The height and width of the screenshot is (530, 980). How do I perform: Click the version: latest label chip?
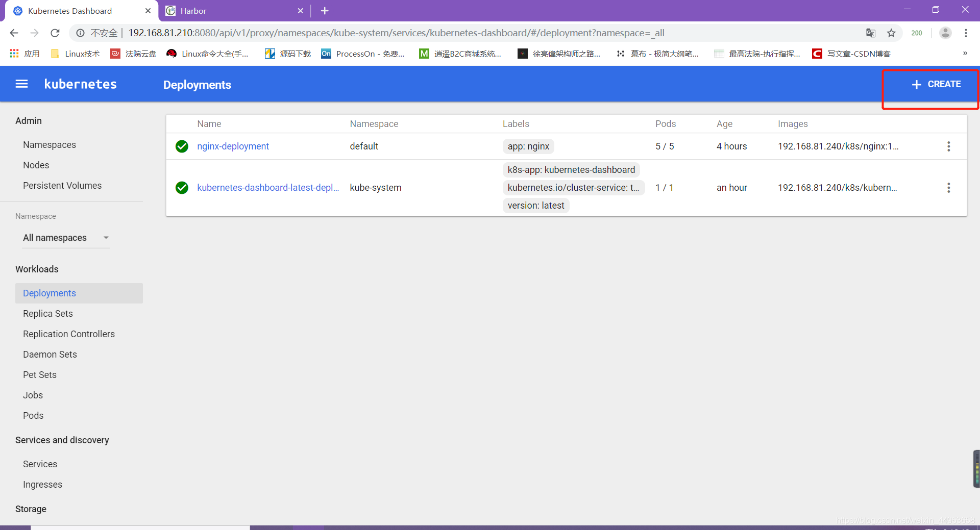click(536, 206)
